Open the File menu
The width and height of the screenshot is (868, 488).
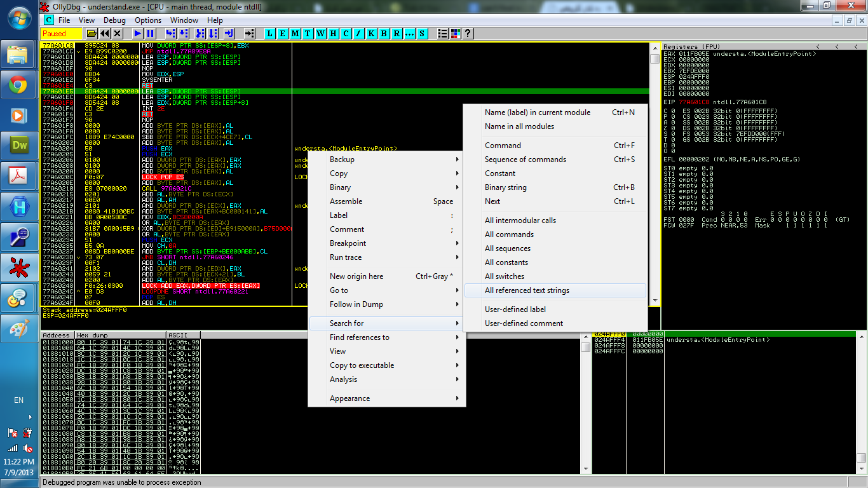pos(64,20)
